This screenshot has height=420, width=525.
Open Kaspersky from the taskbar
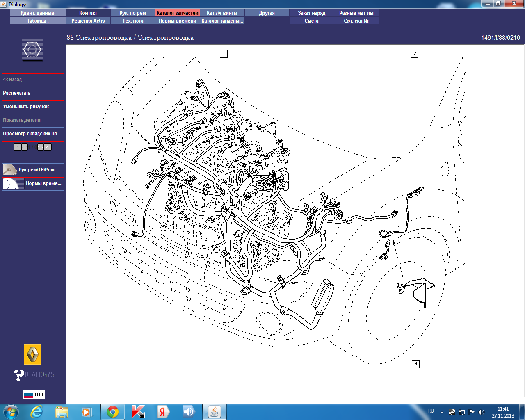tap(138, 412)
